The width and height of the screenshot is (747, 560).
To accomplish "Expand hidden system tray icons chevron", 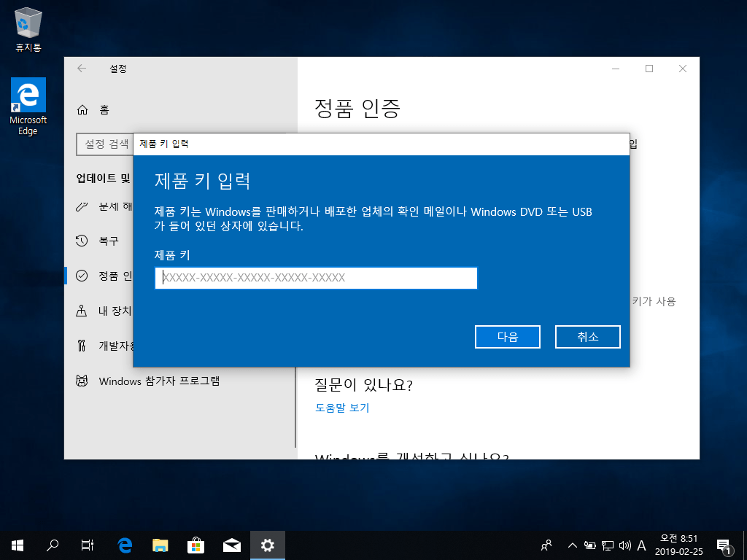I will (x=573, y=545).
